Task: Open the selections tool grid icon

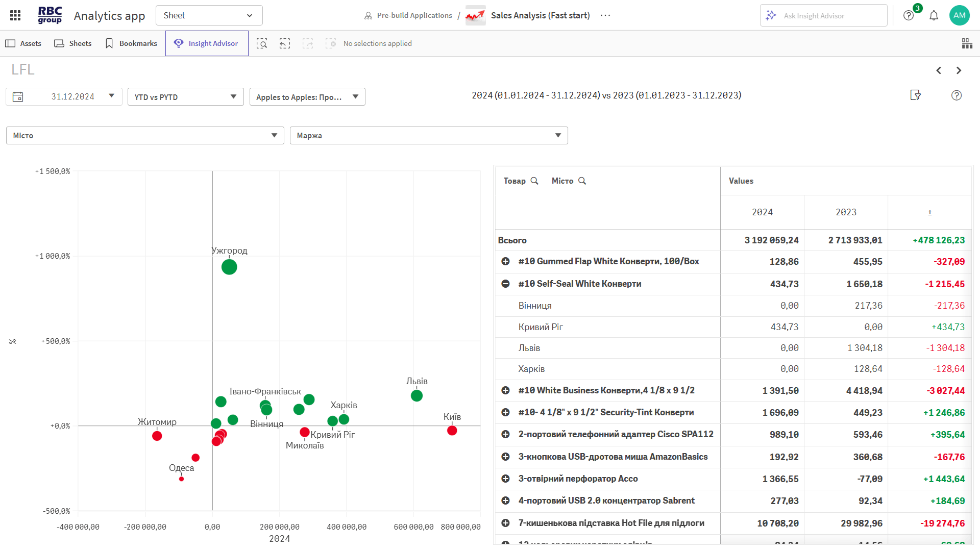Action: pyautogui.click(x=967, y=43)
